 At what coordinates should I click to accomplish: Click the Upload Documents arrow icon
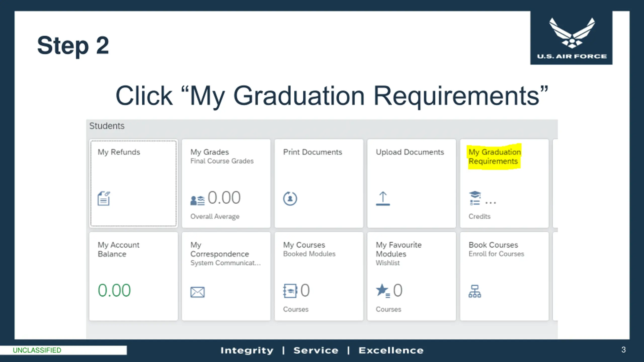(383, 199)
